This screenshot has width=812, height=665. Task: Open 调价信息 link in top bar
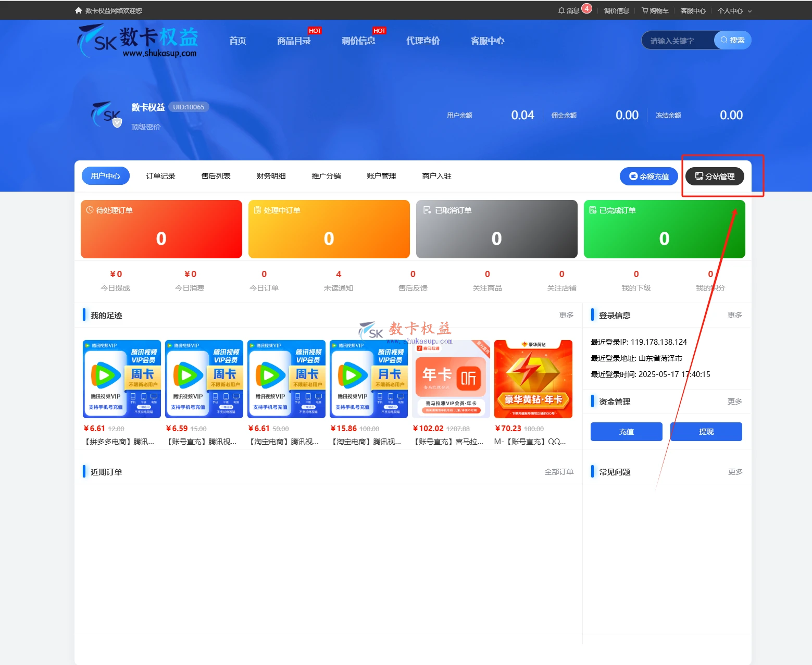point(616,10)
